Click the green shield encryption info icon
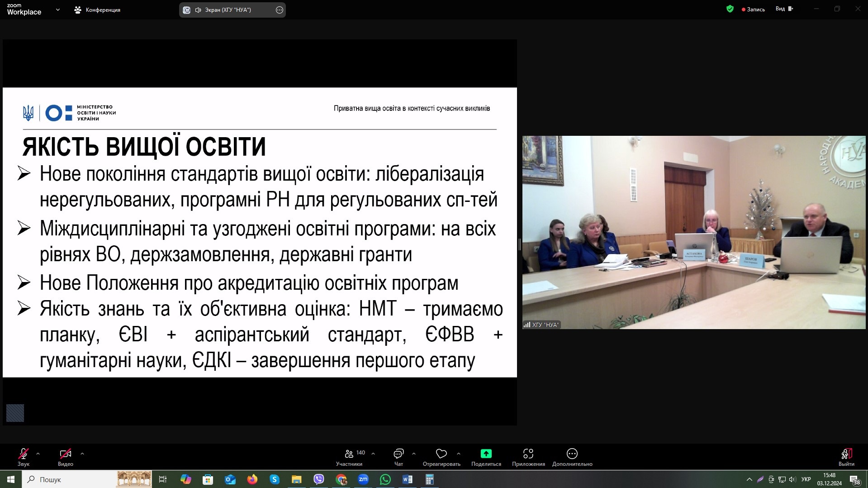 coord(730,9)
